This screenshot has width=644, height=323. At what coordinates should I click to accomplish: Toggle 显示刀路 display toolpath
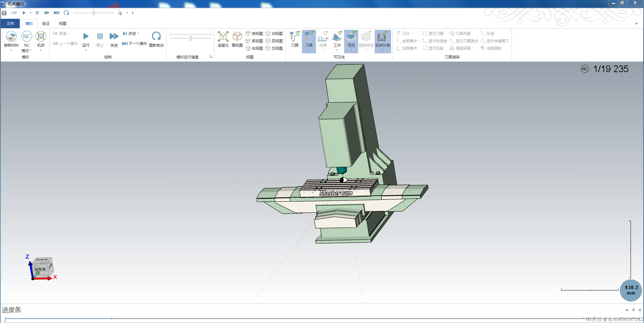[433, 34]
